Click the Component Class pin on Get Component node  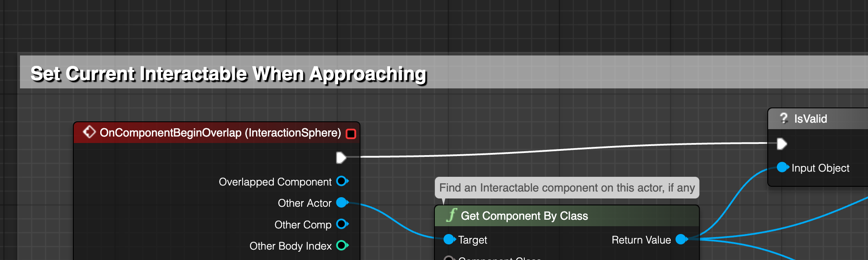point(449,258)
